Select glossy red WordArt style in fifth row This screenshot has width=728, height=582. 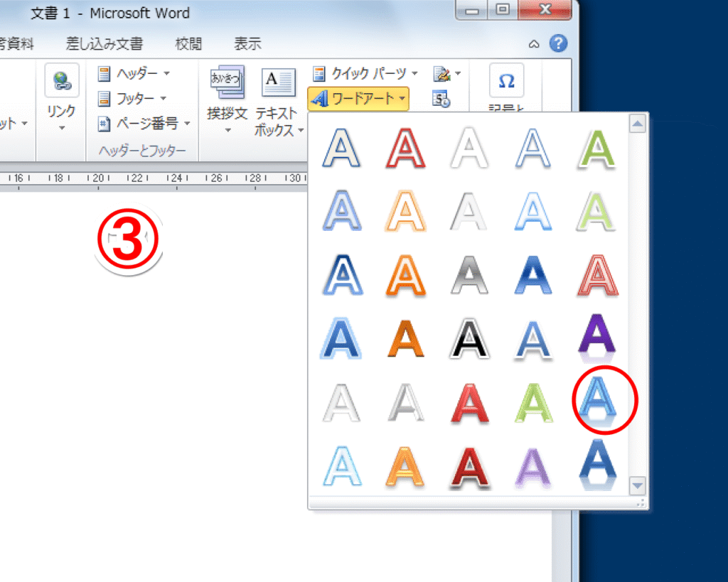coord(469,402)
